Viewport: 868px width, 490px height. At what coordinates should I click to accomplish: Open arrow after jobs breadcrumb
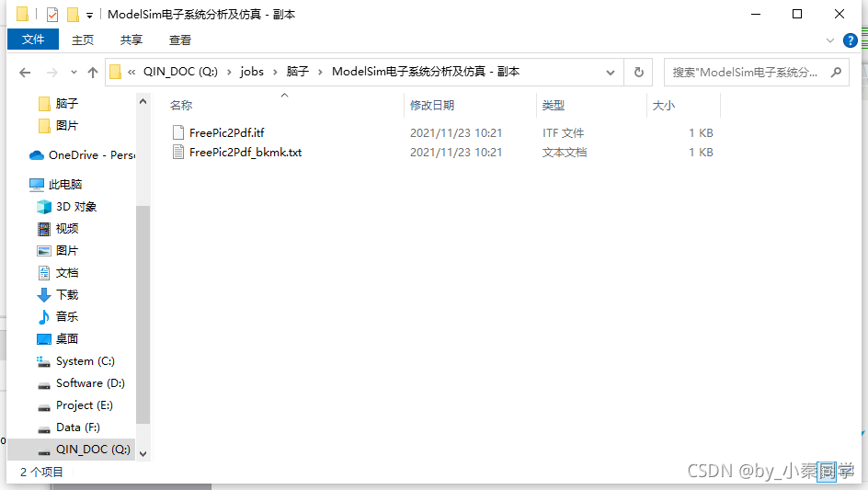(x=275, y=72)
